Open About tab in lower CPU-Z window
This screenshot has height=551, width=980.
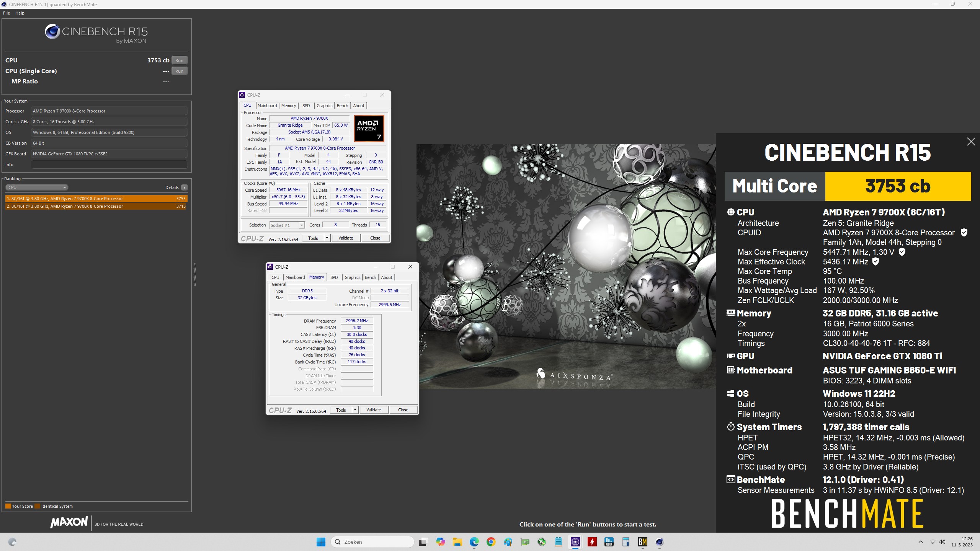coord(387,277)
